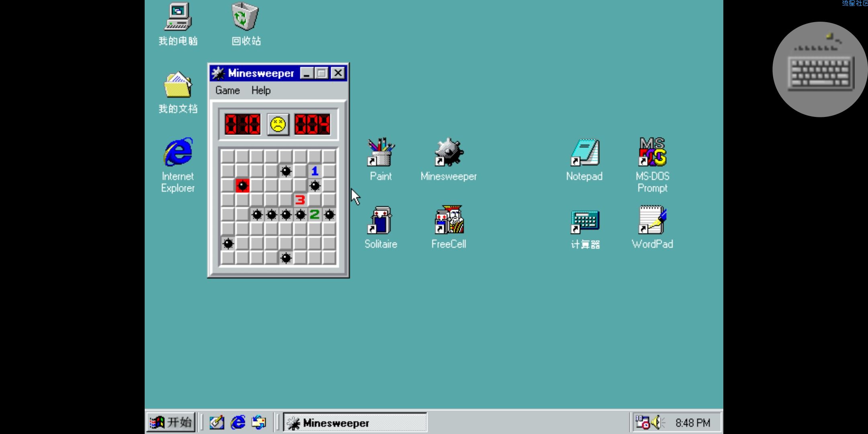Select the MS-DOS Prompt shortcut icon
Viewport: 868px width, 434px height.
(652, 165)
